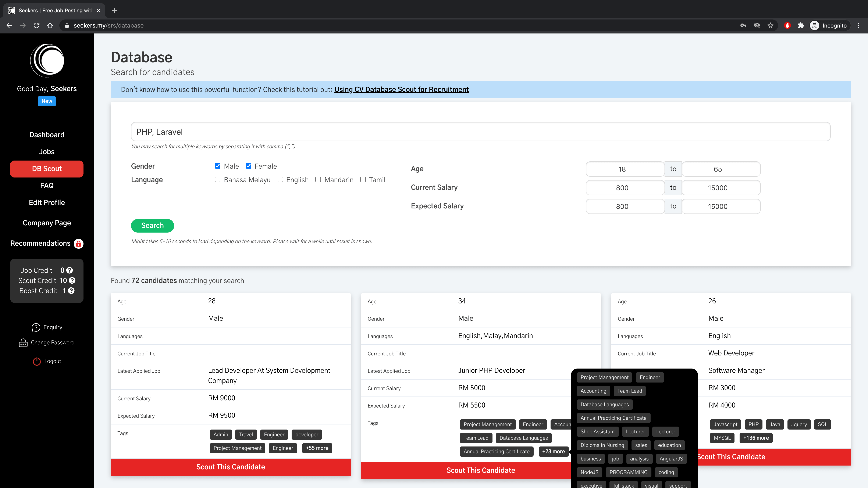868x488 pixels.
Task: Edit the Expected Salary maximum 15000
Action: click(721, 207)
